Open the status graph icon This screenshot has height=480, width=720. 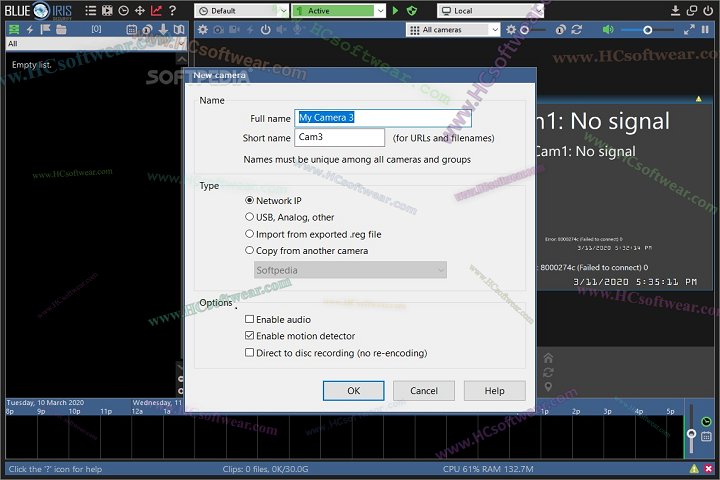(x=156, y=11)
